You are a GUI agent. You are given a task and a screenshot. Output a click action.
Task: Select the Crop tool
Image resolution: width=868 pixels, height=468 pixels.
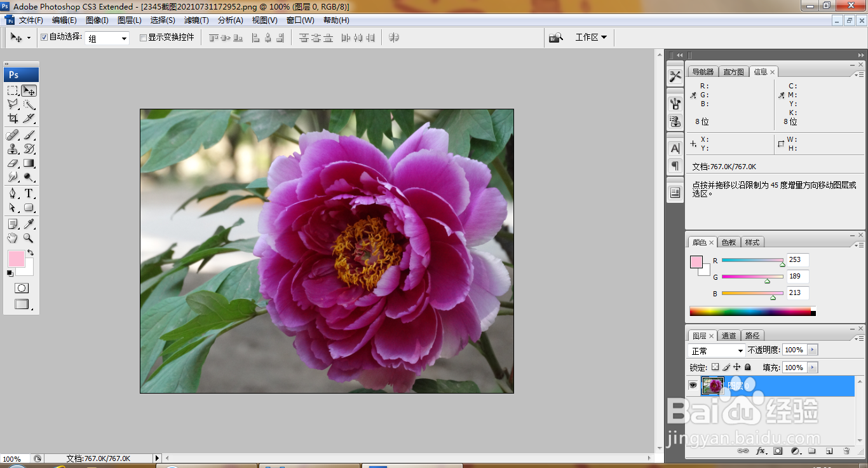13,118
